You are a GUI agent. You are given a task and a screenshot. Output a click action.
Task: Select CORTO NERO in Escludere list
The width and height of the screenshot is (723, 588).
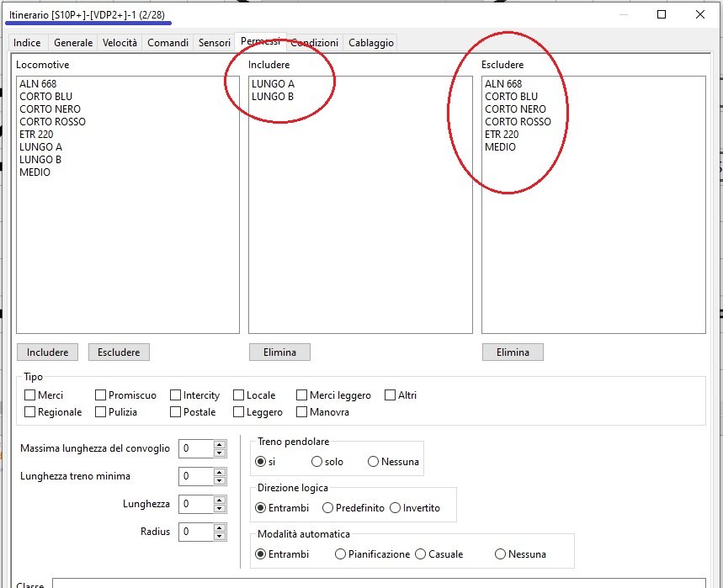(x=515, y=109)
